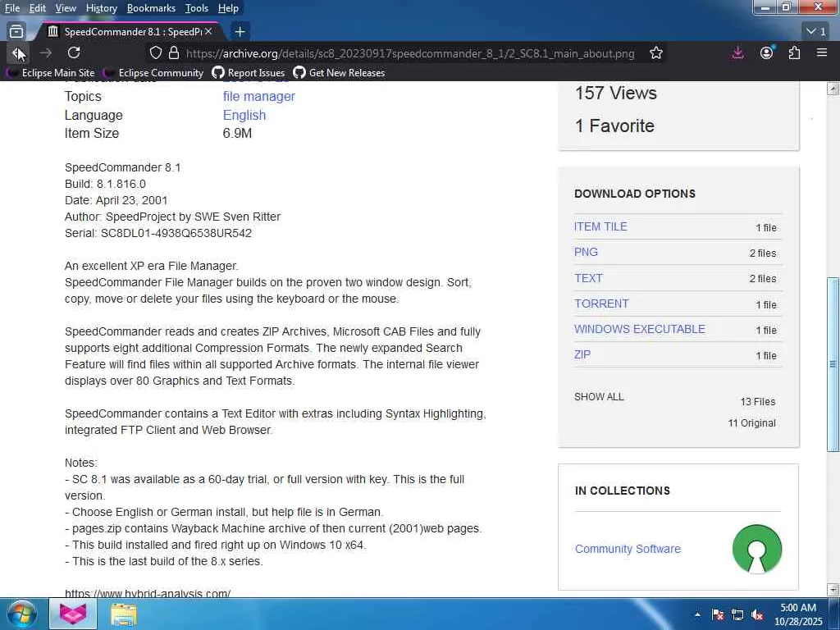This screenshot has height=630, width=840.
Task: Expand ITEM TILE download option
Action: [600, 226]
